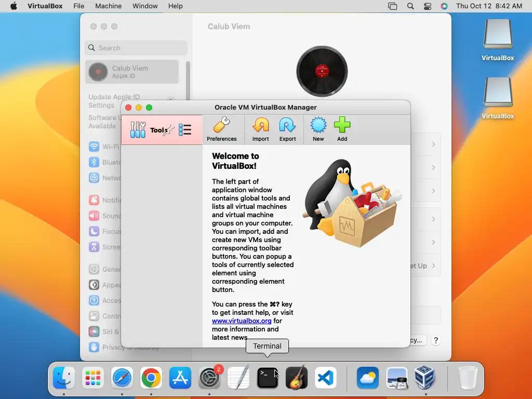This screenshot has width=532, height=399.
Task: Open the Machine menu
Action: (108, 6)
